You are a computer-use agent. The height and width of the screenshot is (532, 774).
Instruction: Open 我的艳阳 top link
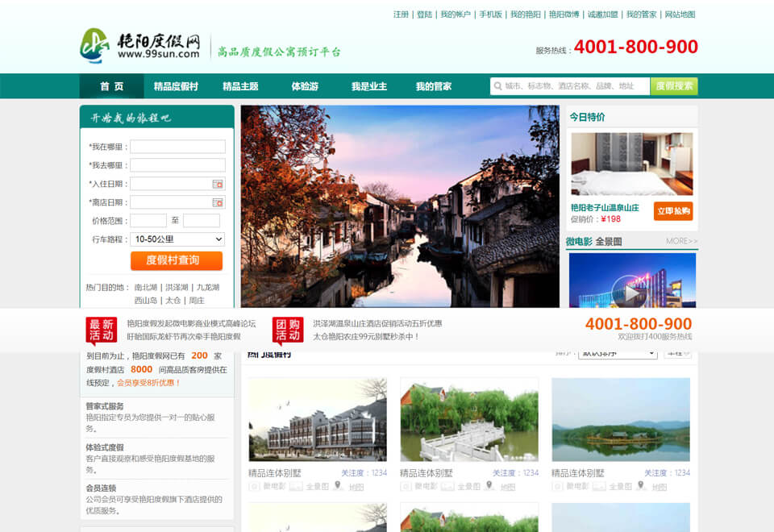pyautogui.click(x=525, y=15)
